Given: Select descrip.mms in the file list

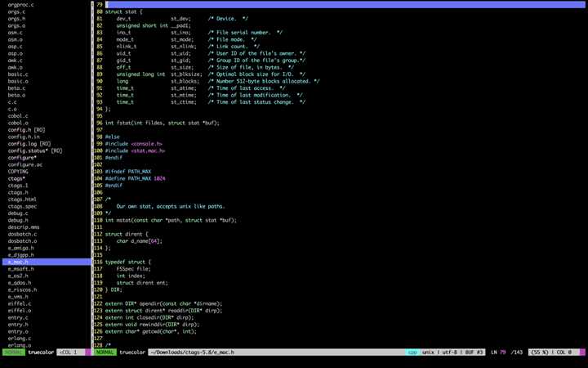Looking at the screenshot, I should click(x=24, y=227).
